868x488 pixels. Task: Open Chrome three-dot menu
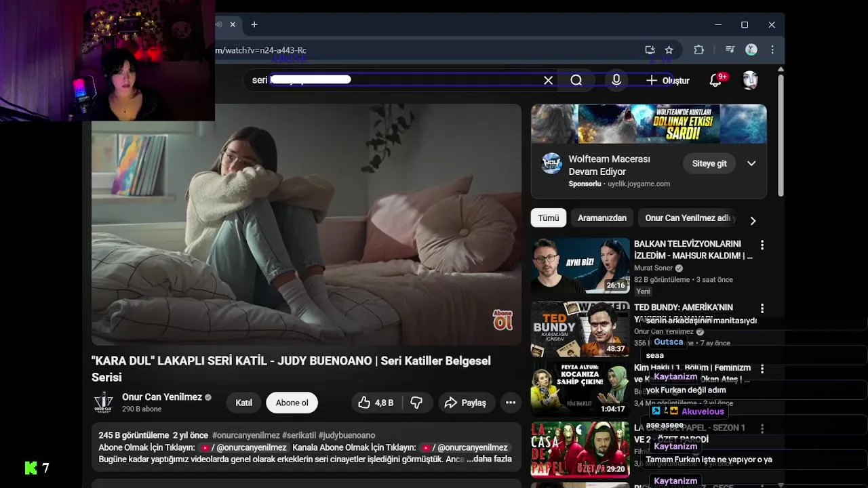772,50
